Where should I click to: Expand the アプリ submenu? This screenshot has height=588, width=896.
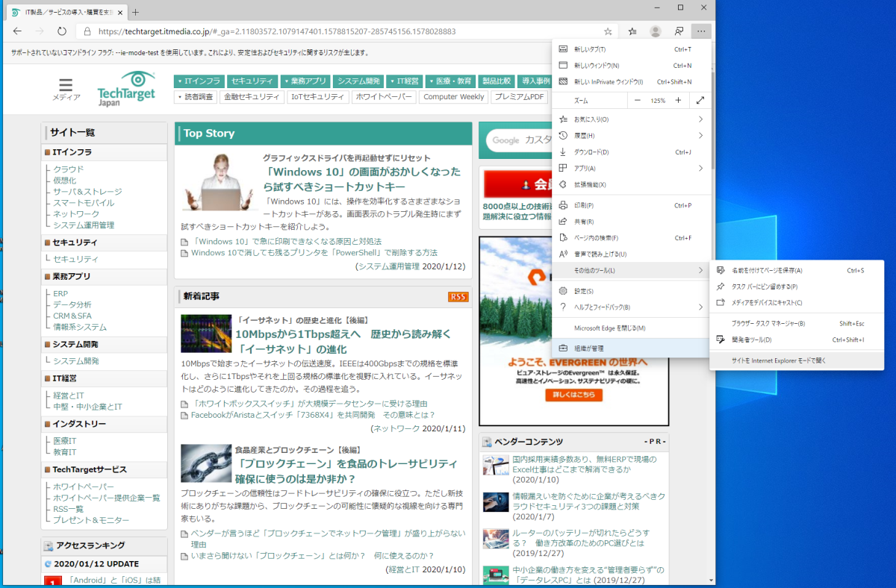coord(632,169)
